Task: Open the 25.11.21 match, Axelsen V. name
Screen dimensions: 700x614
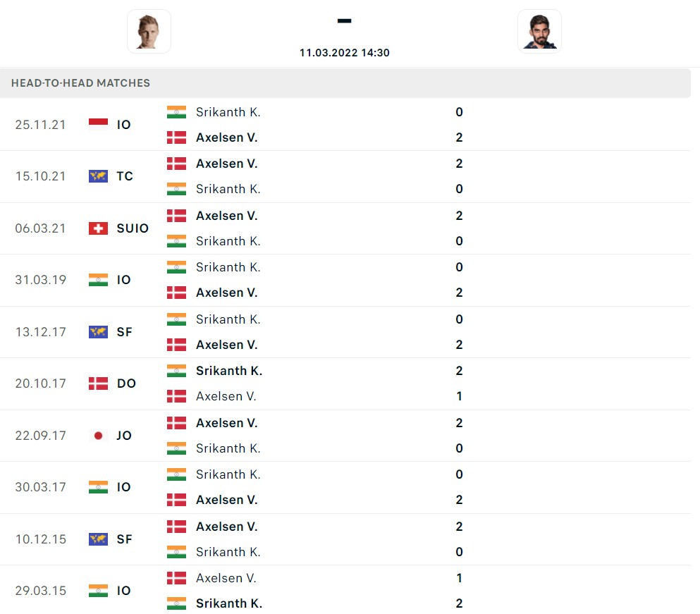Action: 226,137
